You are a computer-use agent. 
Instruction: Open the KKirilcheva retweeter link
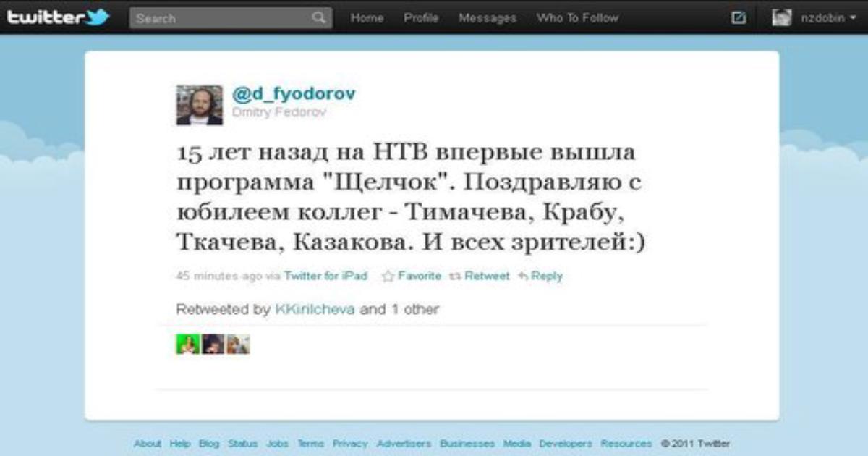(x=315, y=309)
